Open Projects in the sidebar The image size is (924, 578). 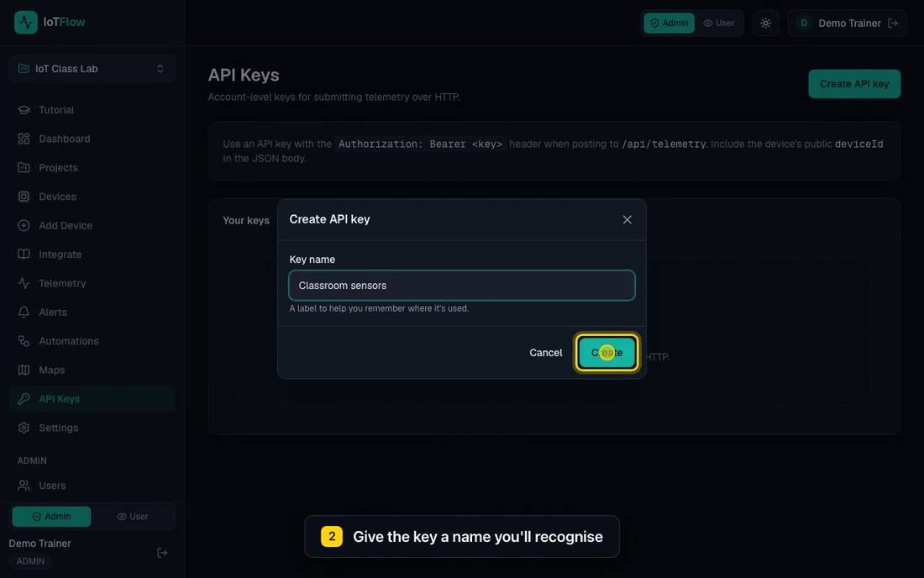pyautogui.click(x=92, y=167)
